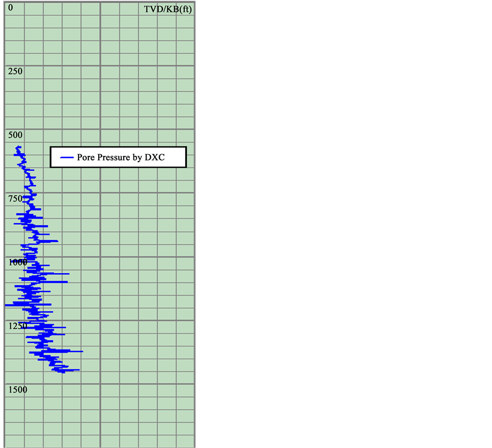Click the 1250 depth label
Screen dimensions: 492x448
click(17, 326)
